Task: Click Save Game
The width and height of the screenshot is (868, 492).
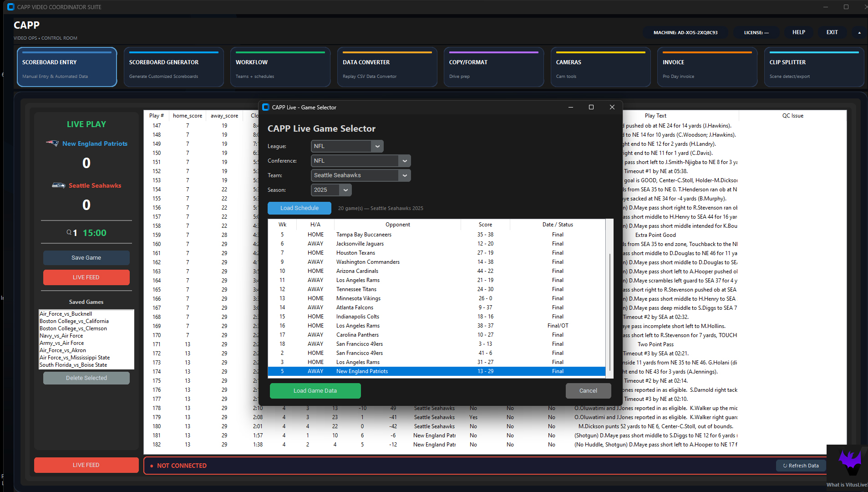Action: pyautogui.click(x=86, y=257)
